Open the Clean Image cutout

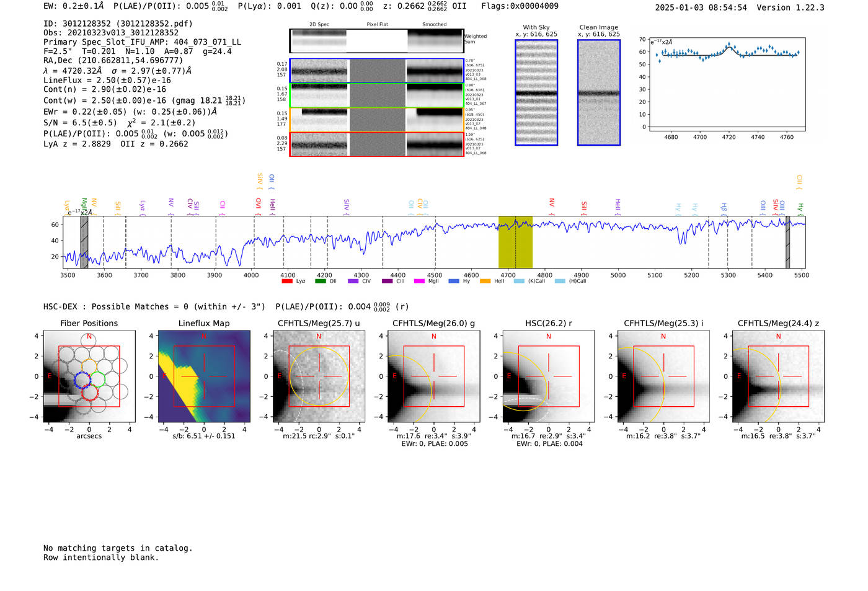coord(599,92)
